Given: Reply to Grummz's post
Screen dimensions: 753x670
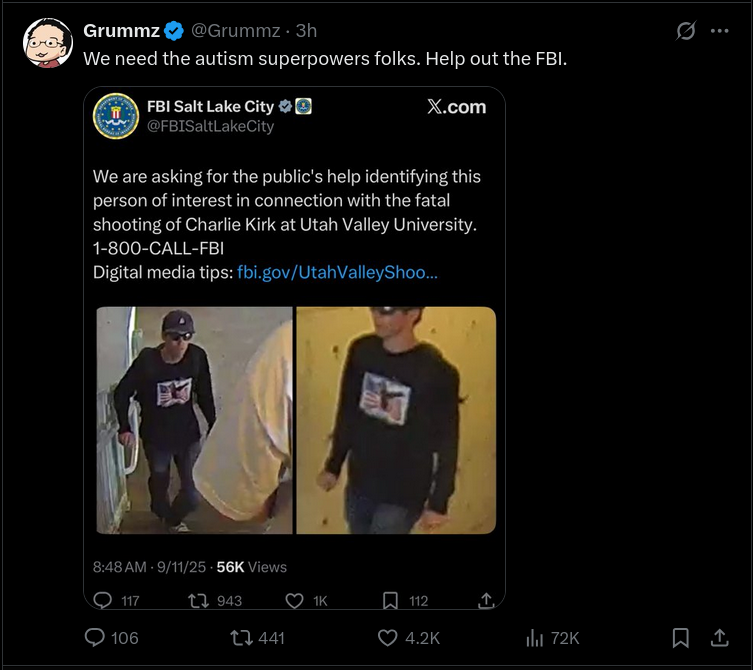Looking at the screenshot, I should [96, 637].
